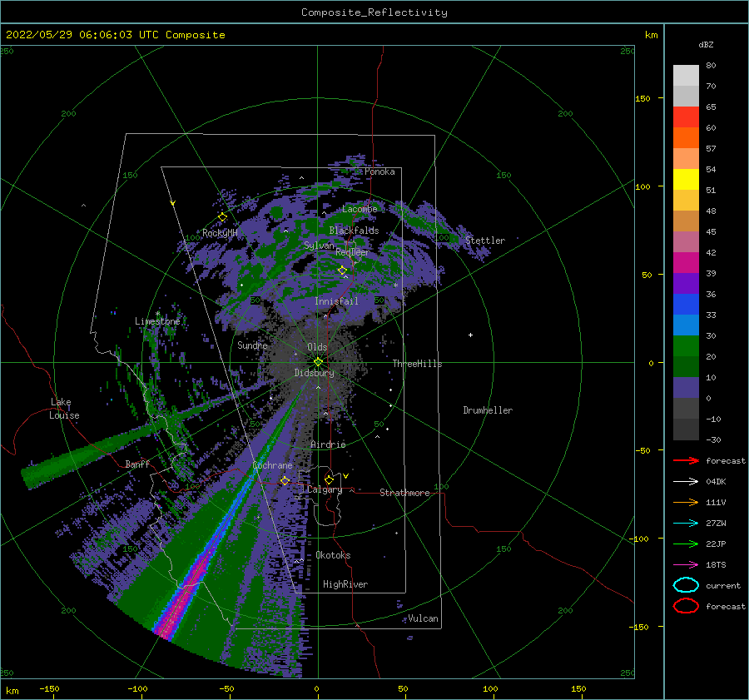Click the red forecast arrow in legend
749x700 pixels.
coord(686,460)
